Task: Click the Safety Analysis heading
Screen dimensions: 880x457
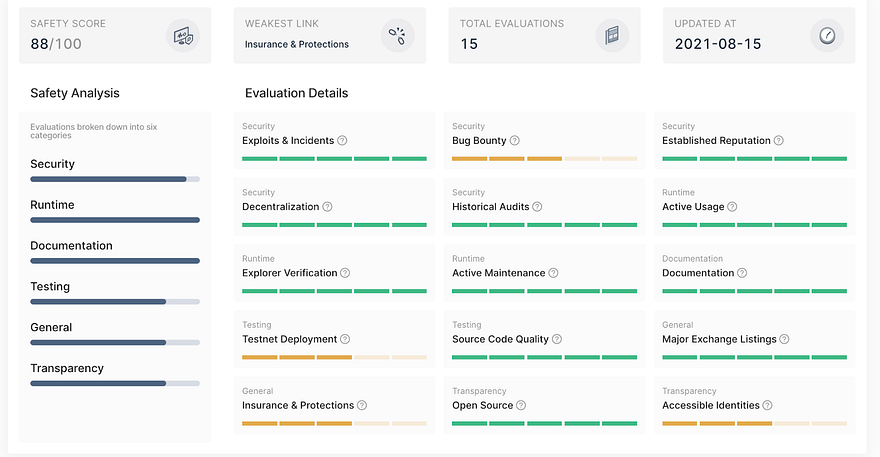Action: pos(75,93)
